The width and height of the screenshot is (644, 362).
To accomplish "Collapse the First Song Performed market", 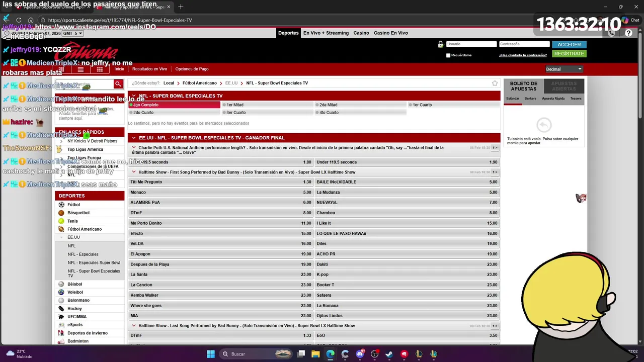I will pos(134,172).
